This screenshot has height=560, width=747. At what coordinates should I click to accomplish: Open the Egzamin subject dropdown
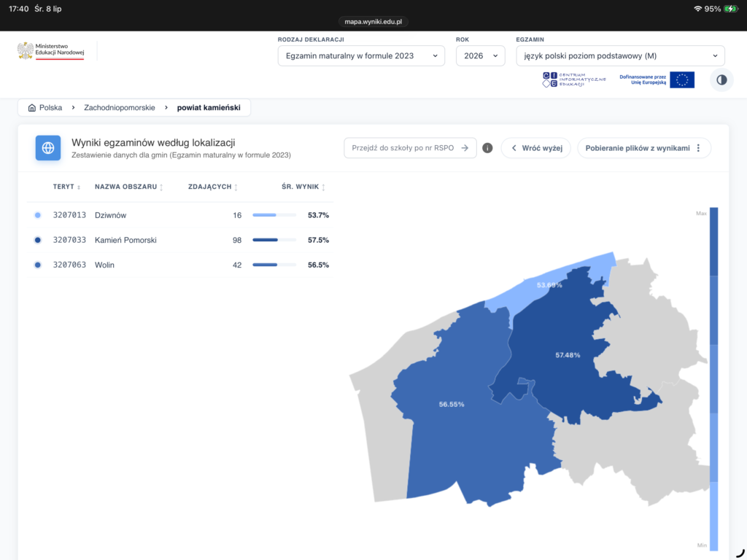click(x=620, y=55)
